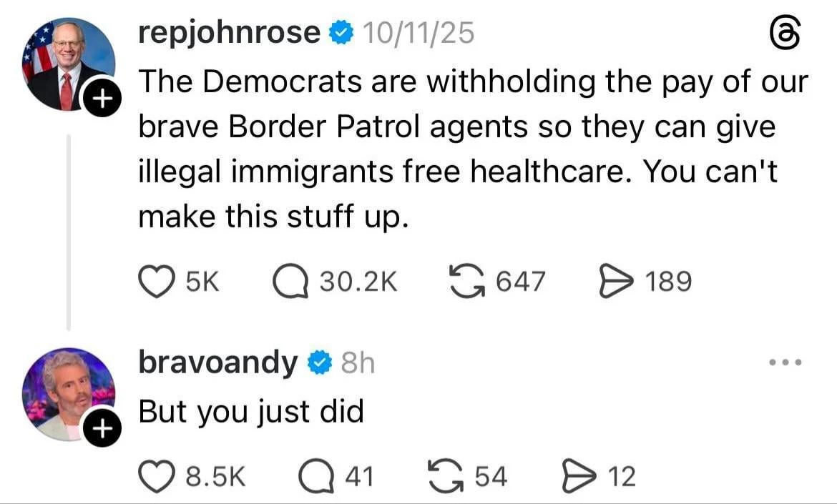Image resolution: width=837 pixels, height=504 pixels.
Task: Open more options for bravoandy's reply
Action: tap(785, 363)
